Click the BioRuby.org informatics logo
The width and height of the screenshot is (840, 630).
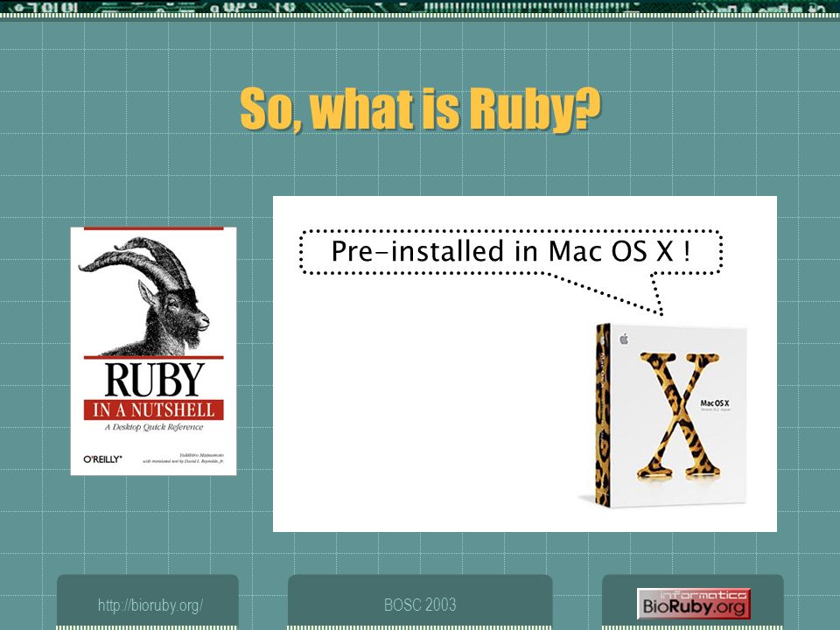tap(693, 604)
